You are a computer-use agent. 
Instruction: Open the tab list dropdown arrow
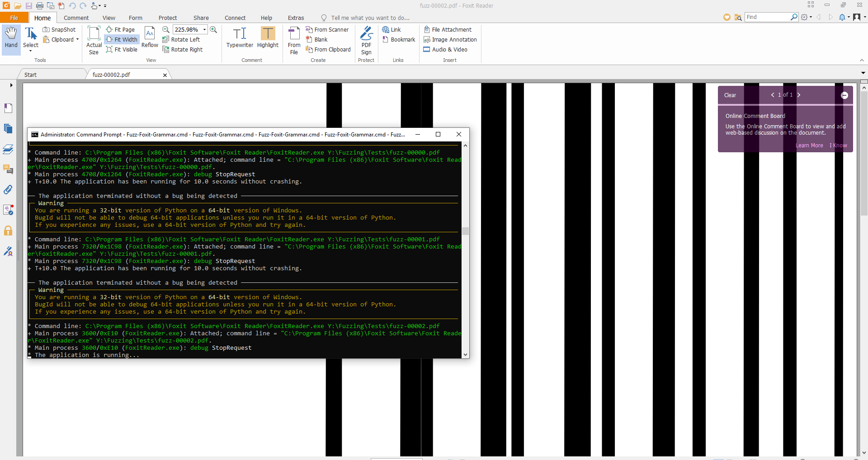(x=863, y=73)
